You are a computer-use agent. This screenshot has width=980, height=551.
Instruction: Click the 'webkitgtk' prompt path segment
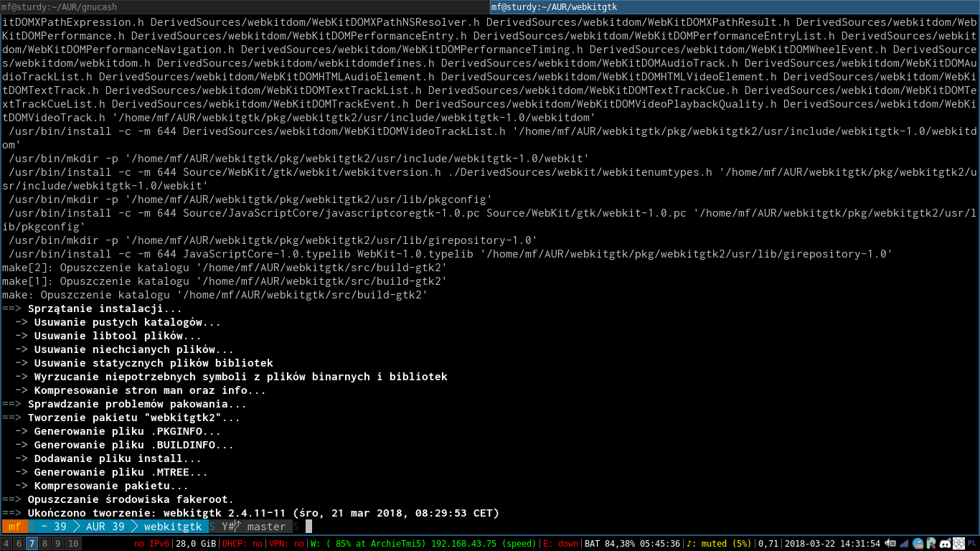click(173, 527)
